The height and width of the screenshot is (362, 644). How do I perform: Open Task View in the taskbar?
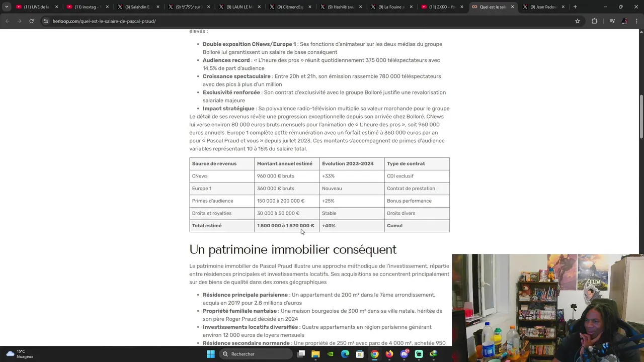301,354
